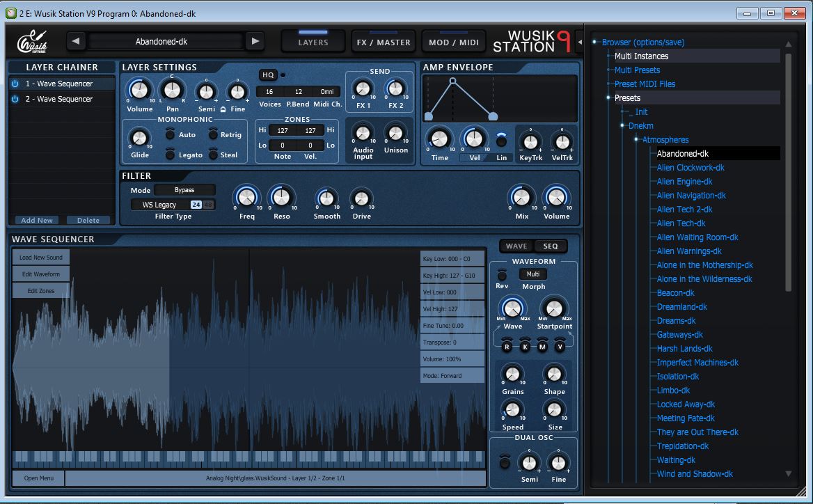Image resolution: width=813 pixels, height=504 pixels.
Task: Open the filter Mode Bypass dropdown
Action: click(184, 190)
